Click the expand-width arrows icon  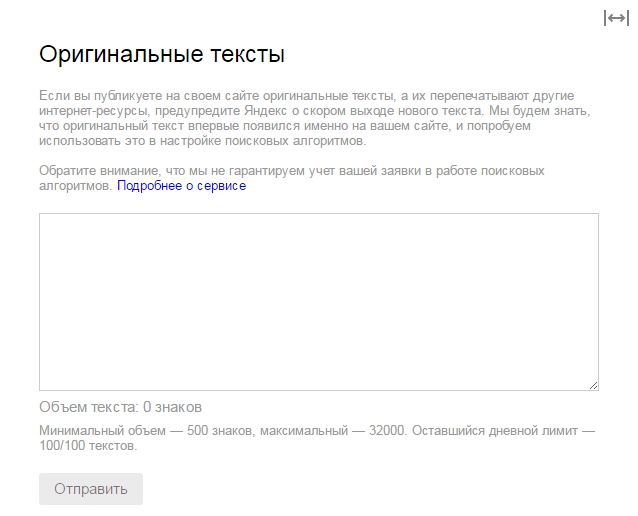[616, 18]
